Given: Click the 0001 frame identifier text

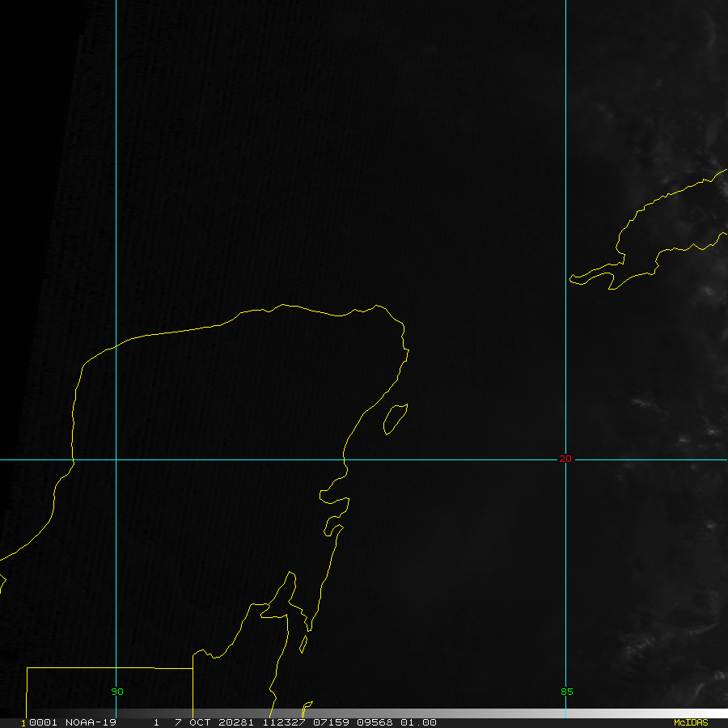Looking at the screenshot, I should pos(43,722).
